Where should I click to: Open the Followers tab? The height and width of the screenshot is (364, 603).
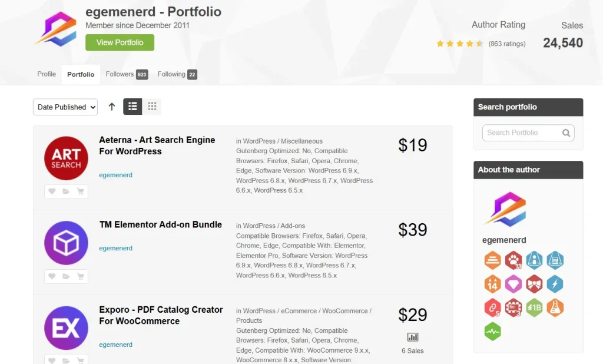tap(127, 74)
